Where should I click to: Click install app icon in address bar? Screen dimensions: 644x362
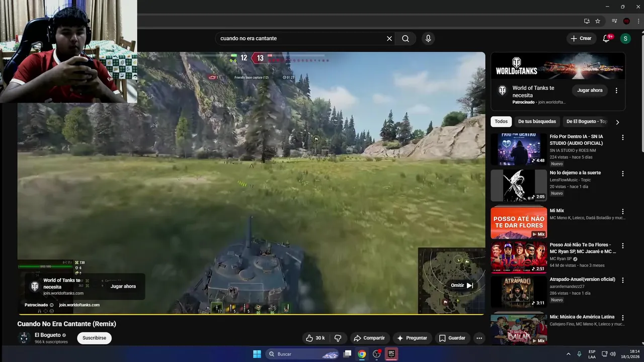pyautogui.click(x=587, y=21)
